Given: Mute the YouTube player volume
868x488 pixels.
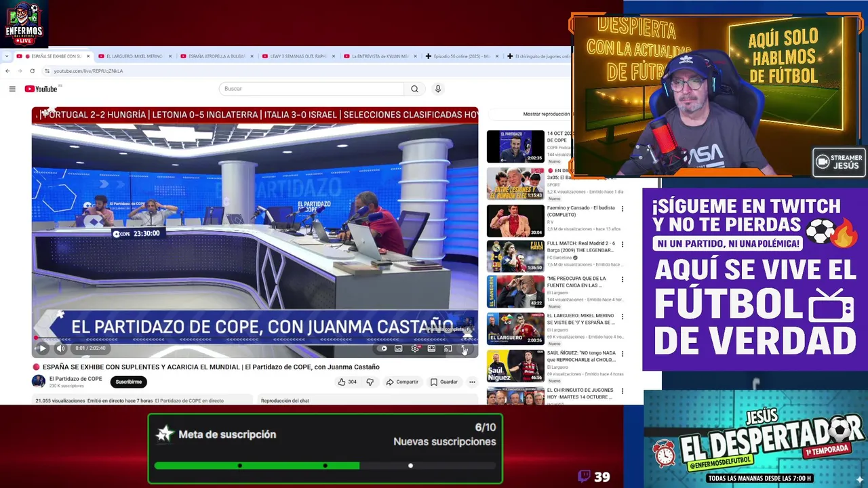Looking at the screenshot, I should click(60, 348).
